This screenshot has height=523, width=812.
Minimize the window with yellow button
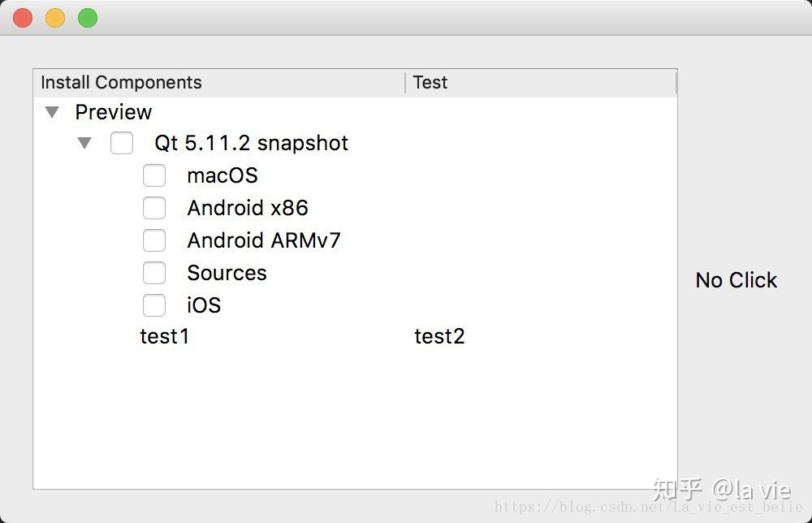pyautogui.click(x=55, y=18)
